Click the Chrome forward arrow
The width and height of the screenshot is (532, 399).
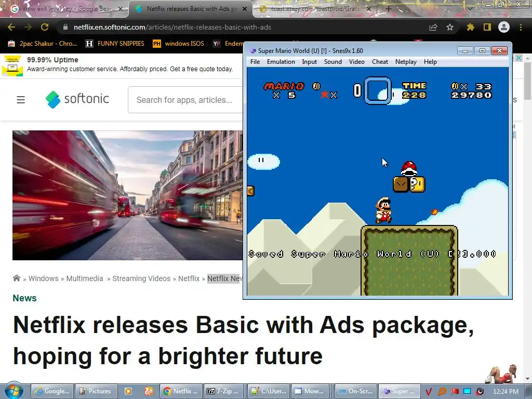pyautogui.click(x=28, y=27)
